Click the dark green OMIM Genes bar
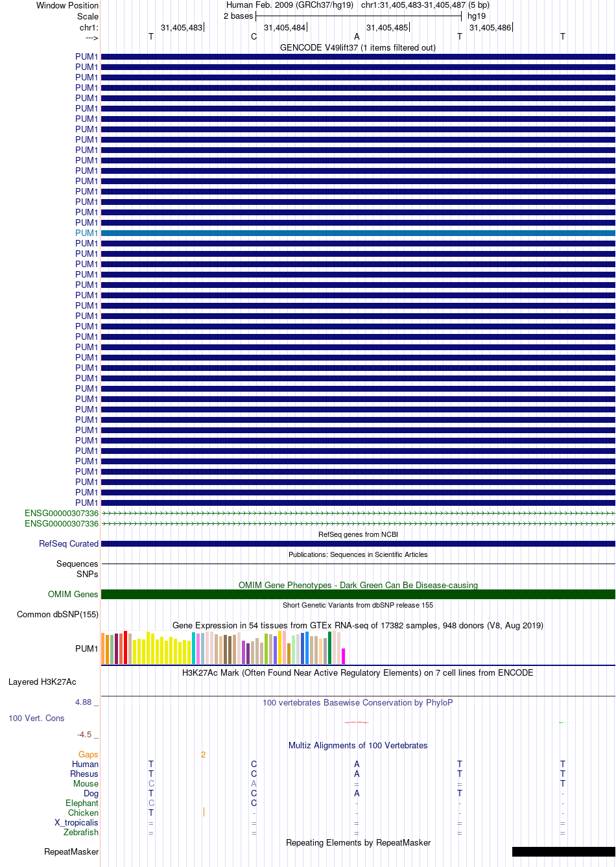The width and height of the screenshot is (616, 867). pyautogui.click(x=358, y=594)
